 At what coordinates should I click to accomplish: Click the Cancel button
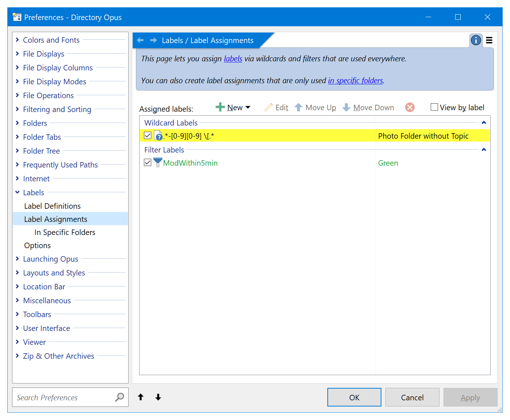[x=412, y=397]
